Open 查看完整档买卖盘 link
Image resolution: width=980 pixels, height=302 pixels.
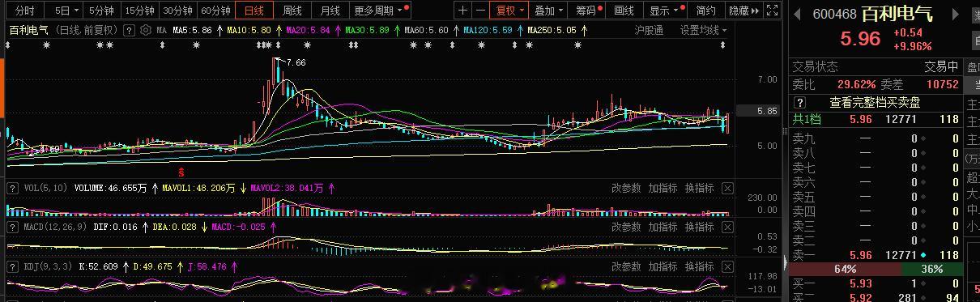(x=875, y=103)
